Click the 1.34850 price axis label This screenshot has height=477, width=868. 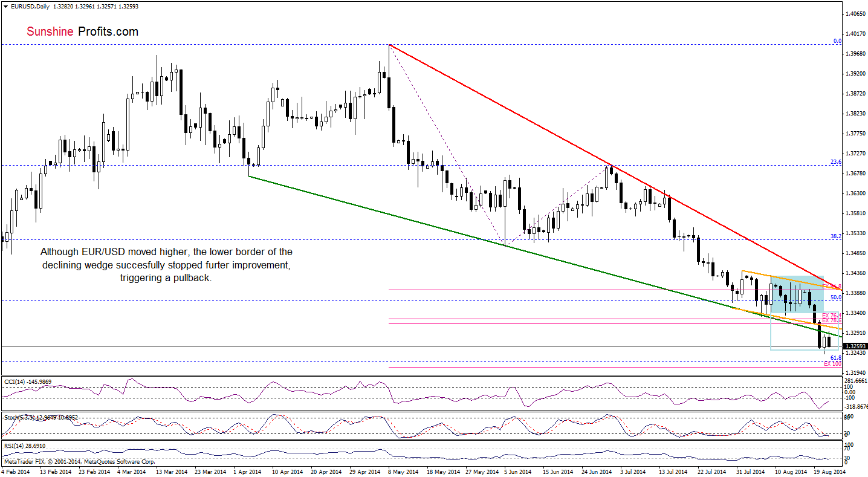click(855, 253)
